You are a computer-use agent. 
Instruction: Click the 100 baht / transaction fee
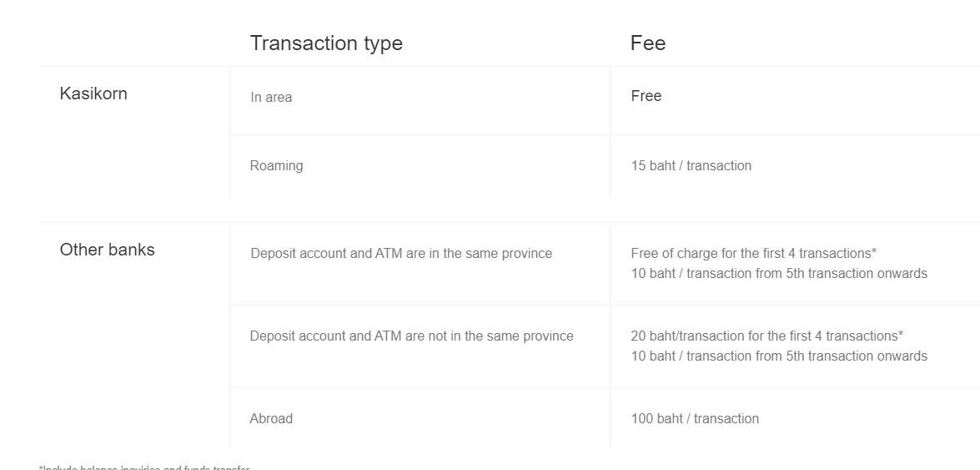point(695,419)
